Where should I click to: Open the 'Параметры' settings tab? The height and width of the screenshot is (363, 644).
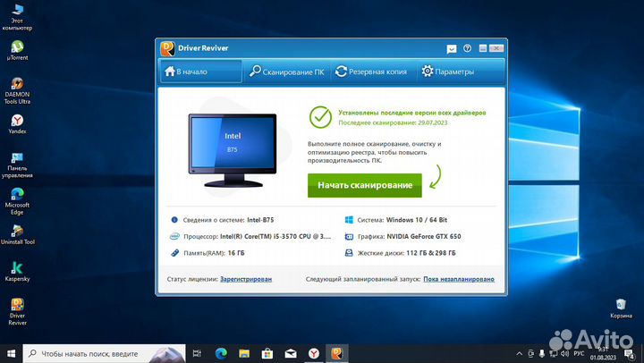(448, 72)
